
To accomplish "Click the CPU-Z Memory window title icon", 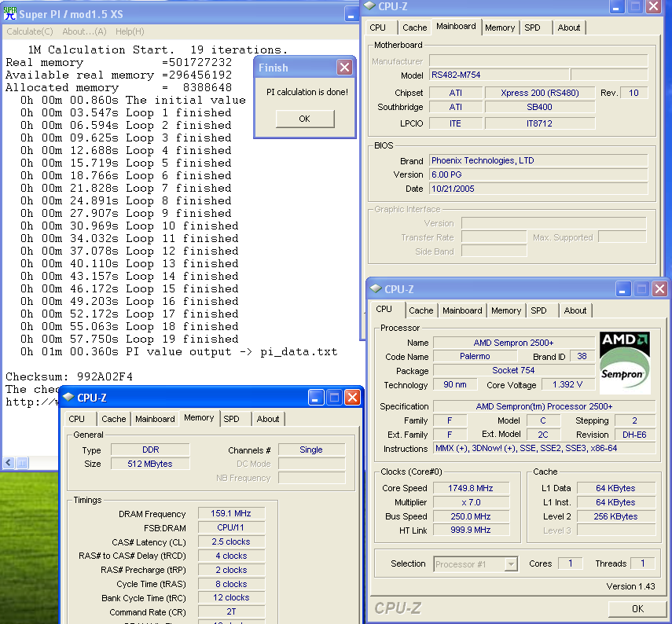I will 68,398.
